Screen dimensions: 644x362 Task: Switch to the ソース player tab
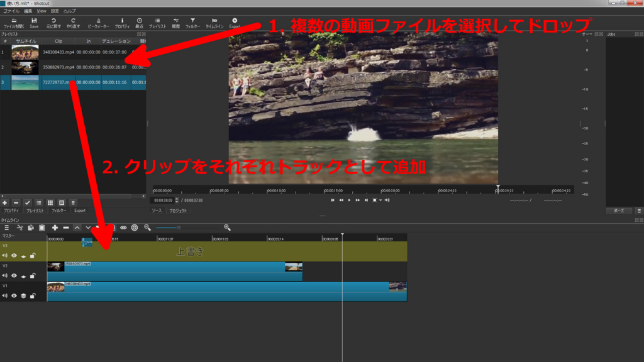tap(157, 211)
